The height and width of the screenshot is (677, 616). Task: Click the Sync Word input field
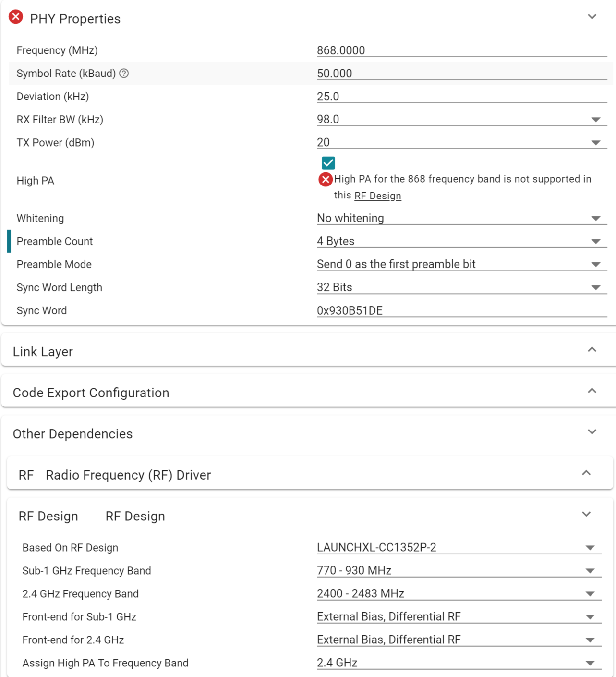[x=461, y=311]
